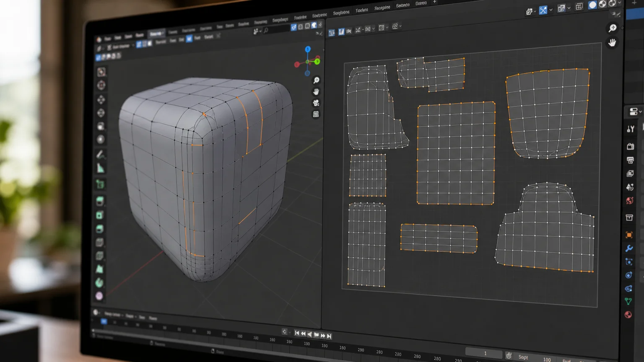
Task: Click the blue timeline playhead marker
Action: (104, 321)
